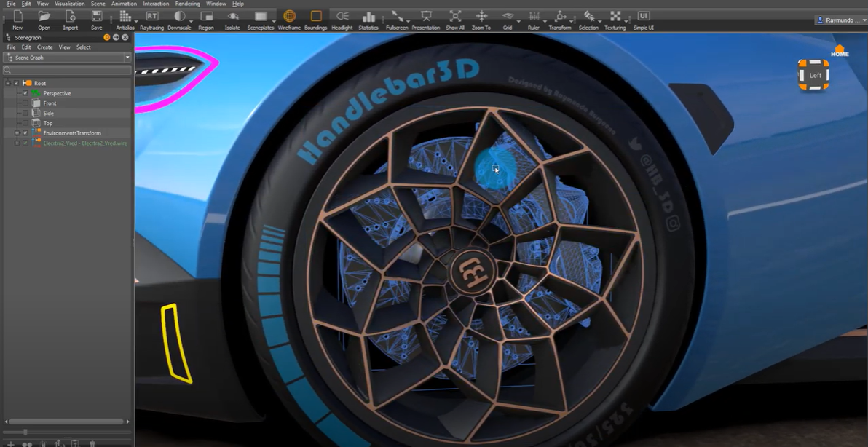Click the Left face of view cube

pos(815,75)
